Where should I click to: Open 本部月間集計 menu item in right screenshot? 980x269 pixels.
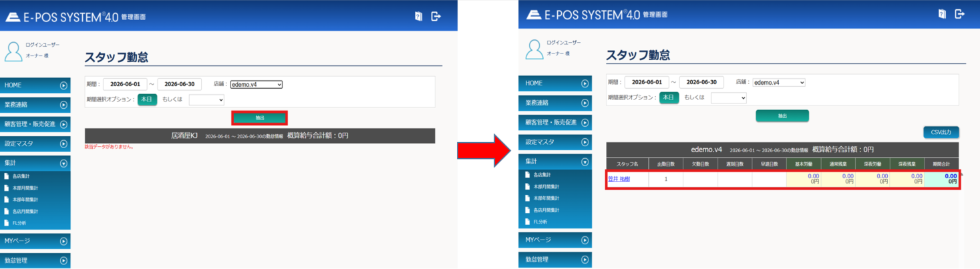tap(546, 186)
